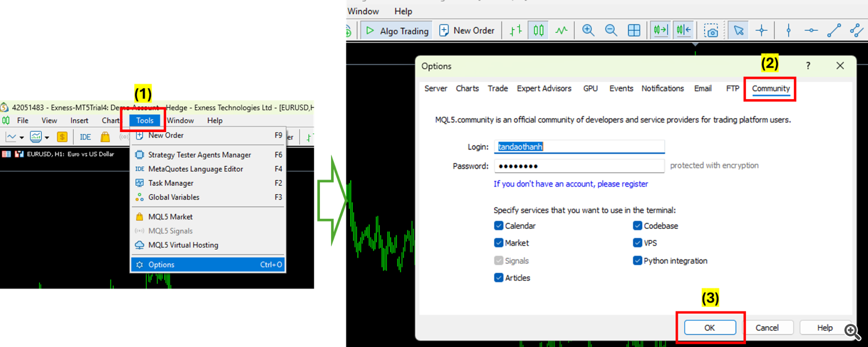Select the horizontal line drawing tool
Image resolution: width=868 pixels, height=347 pixels.
[x=811, y=31]
